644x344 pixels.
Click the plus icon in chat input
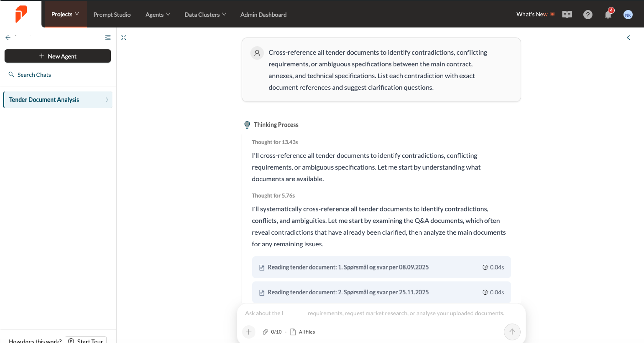pos(249,332)
